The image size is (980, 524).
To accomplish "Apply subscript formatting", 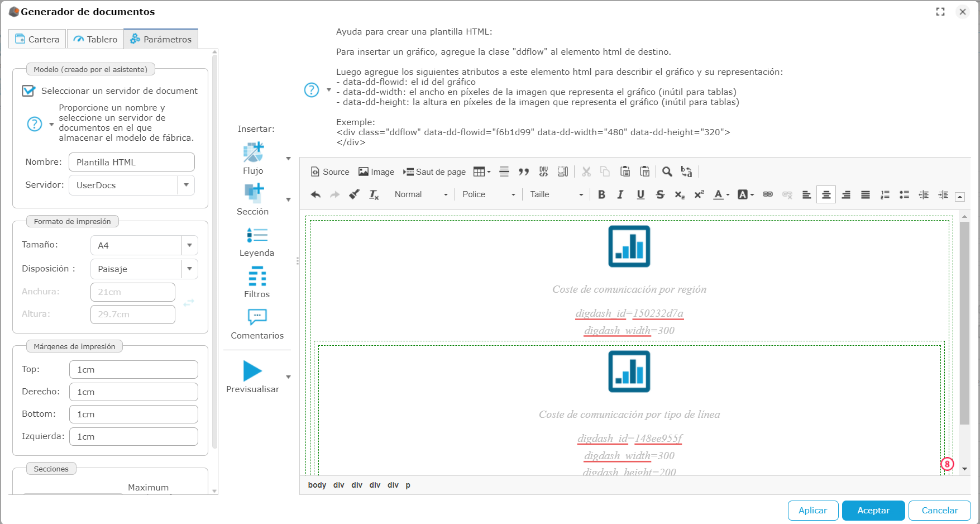I will click(680, 194).
